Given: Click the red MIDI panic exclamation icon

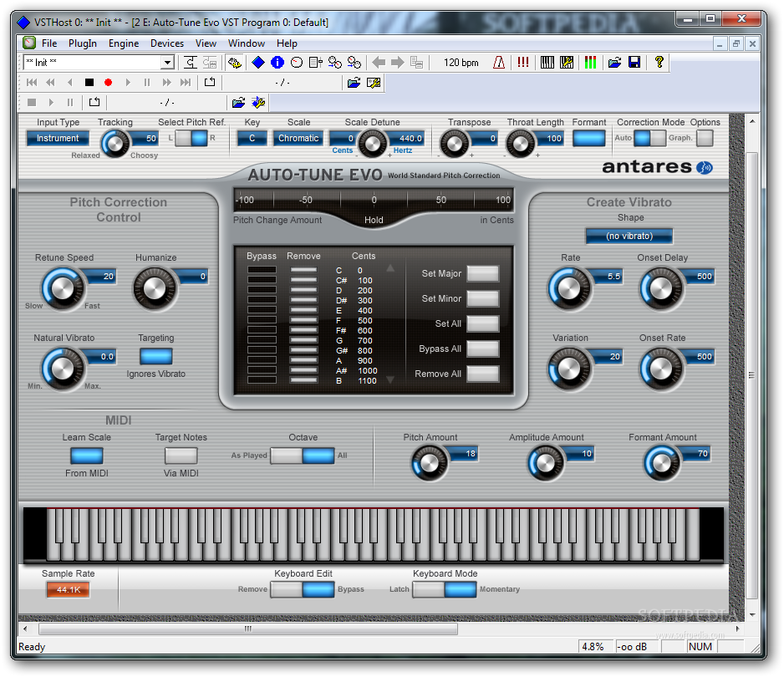Looking at the screenshot, I should (x=523, y=63).
